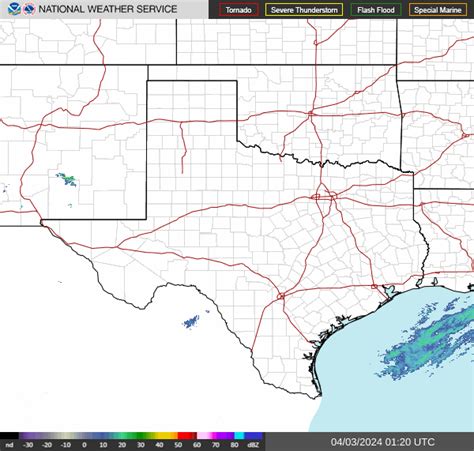
Task: Click the National Weather Service emblem icon
Action: pos(29,9)
